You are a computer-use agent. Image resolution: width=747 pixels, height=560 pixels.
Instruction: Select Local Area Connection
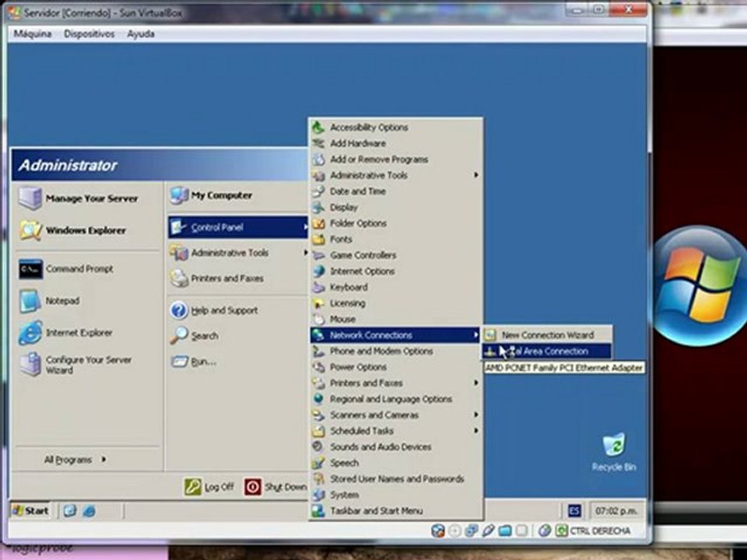(547, 351)
